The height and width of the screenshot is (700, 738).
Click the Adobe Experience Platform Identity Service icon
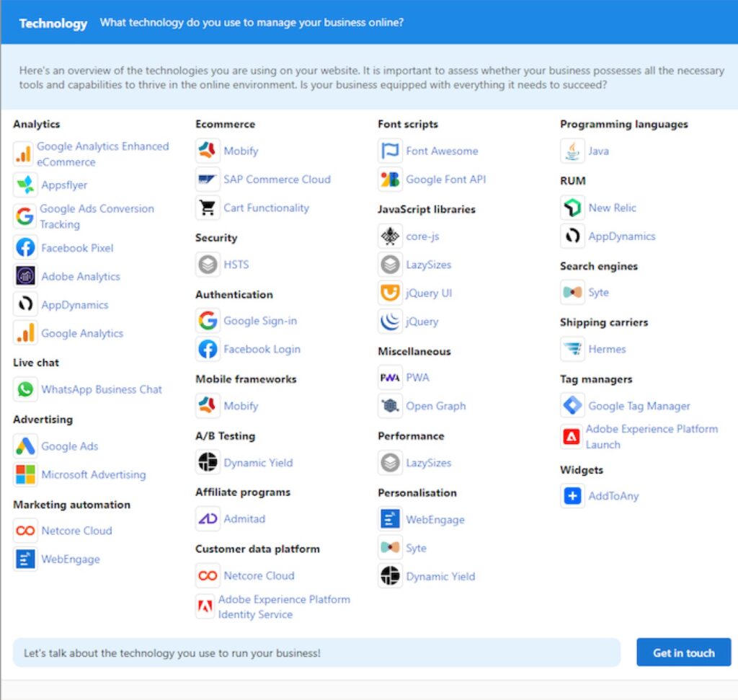coord(205,606)
